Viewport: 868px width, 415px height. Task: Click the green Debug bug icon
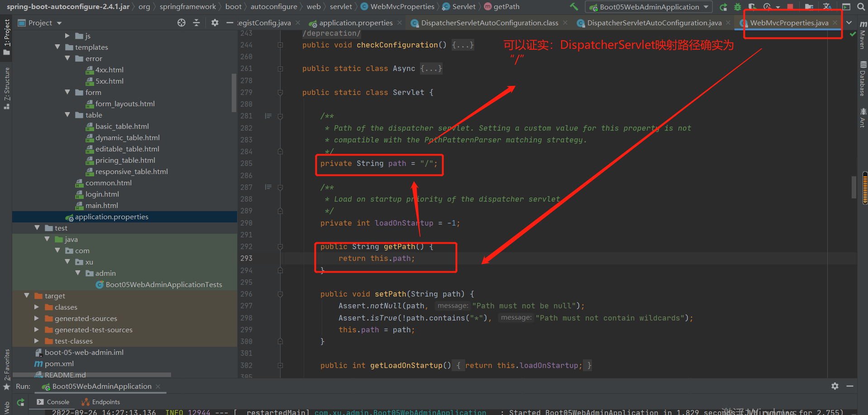click(x=738, y=7)
